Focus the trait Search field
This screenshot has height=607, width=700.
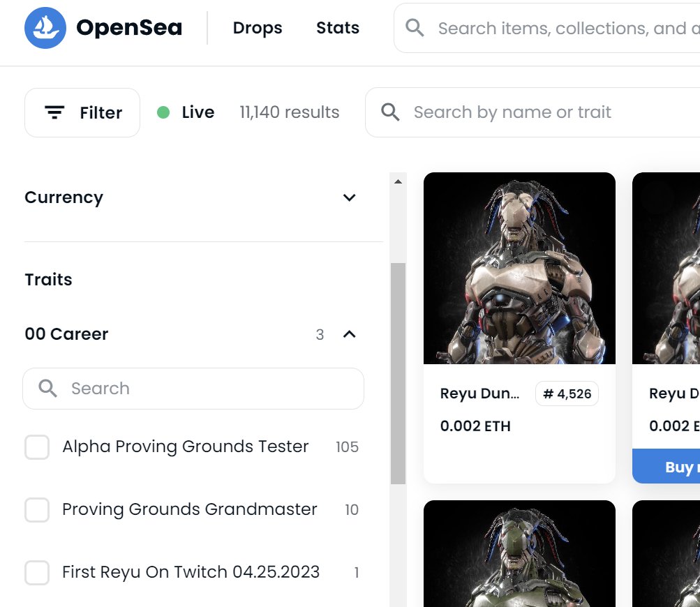coord(193,389)
